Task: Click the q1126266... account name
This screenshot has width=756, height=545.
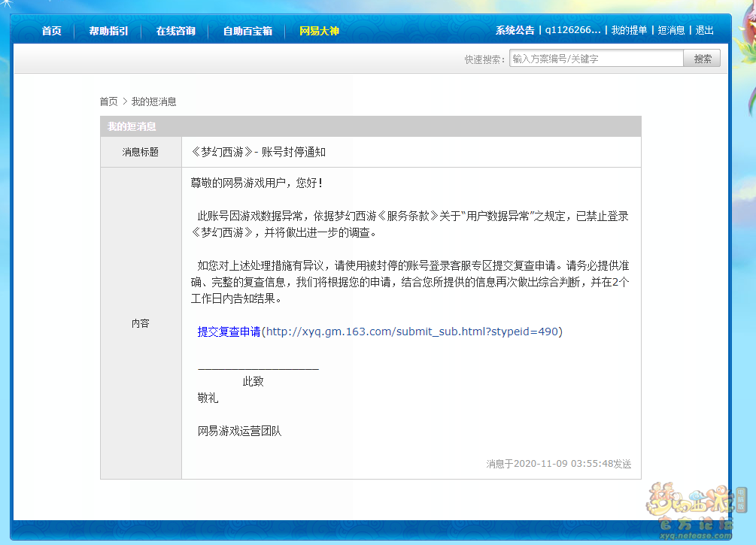Action: [572, 30]
